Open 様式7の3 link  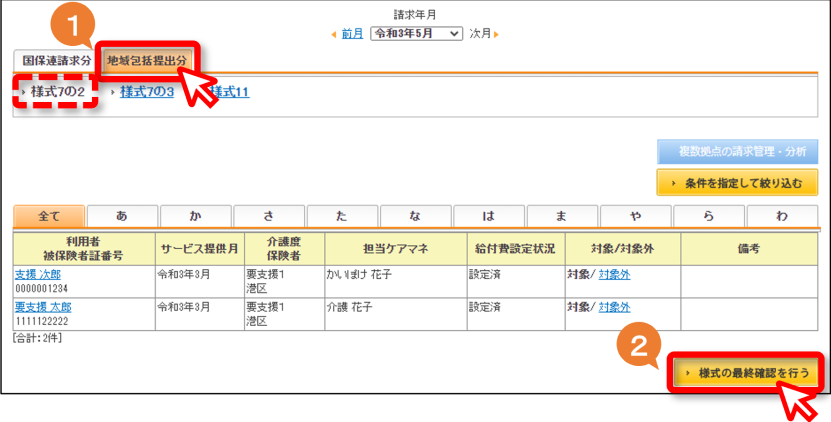[x=147, y=92]
